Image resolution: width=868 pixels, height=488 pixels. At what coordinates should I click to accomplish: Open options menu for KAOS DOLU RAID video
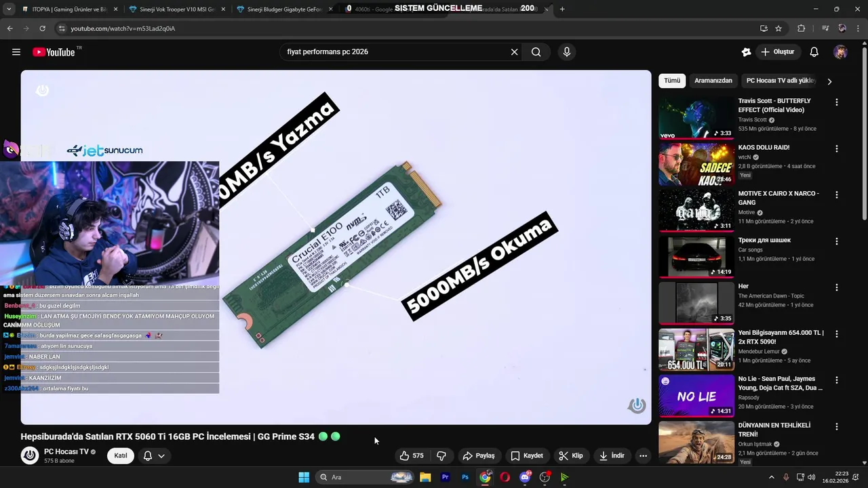coord(837,148)
